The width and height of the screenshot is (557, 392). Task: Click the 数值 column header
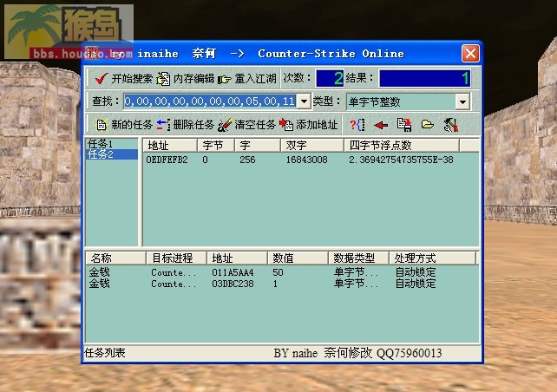point(298,258)
